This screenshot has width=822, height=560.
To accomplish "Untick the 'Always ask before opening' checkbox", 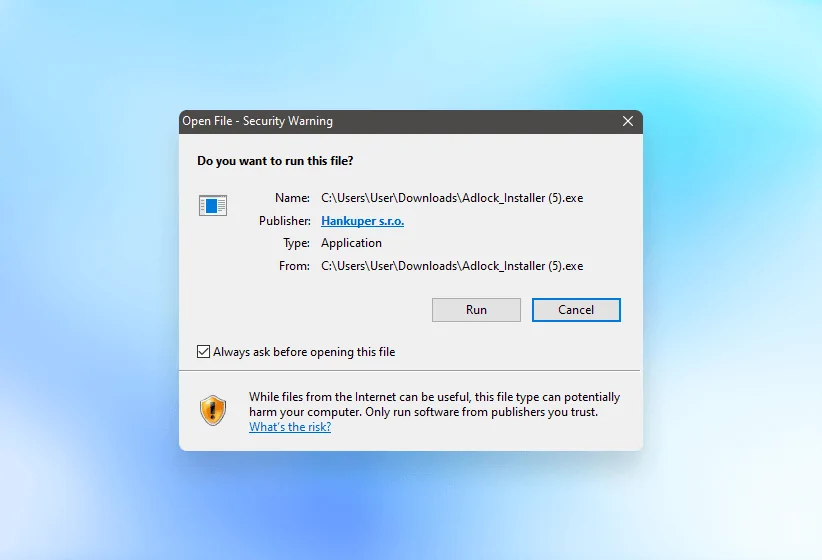I will click(204, 352).
